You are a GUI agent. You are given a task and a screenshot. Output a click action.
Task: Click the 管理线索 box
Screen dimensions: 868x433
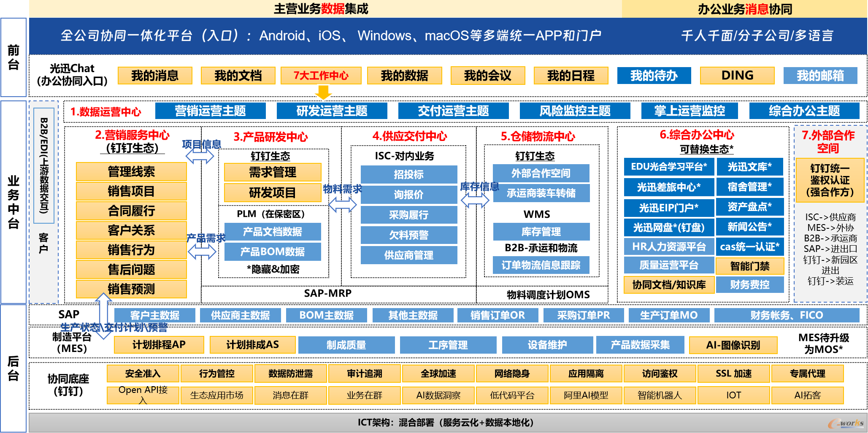tap(131, 172)
